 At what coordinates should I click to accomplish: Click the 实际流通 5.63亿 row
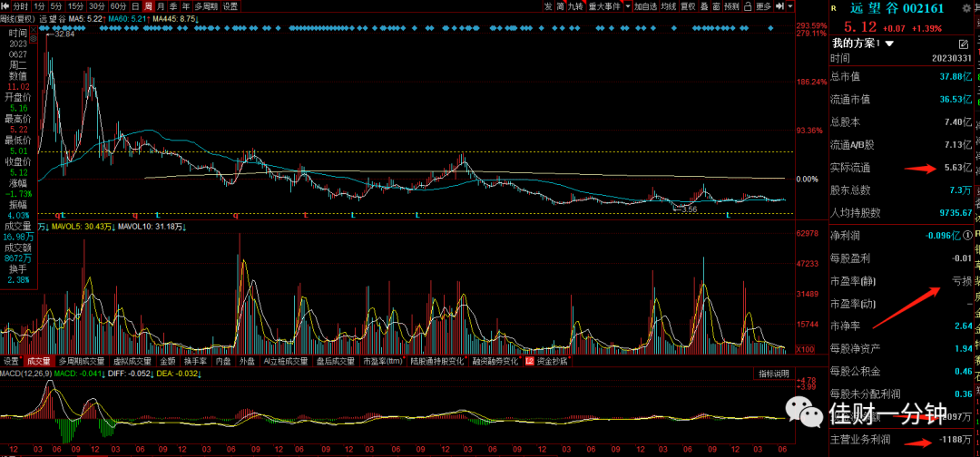[901, 168]
